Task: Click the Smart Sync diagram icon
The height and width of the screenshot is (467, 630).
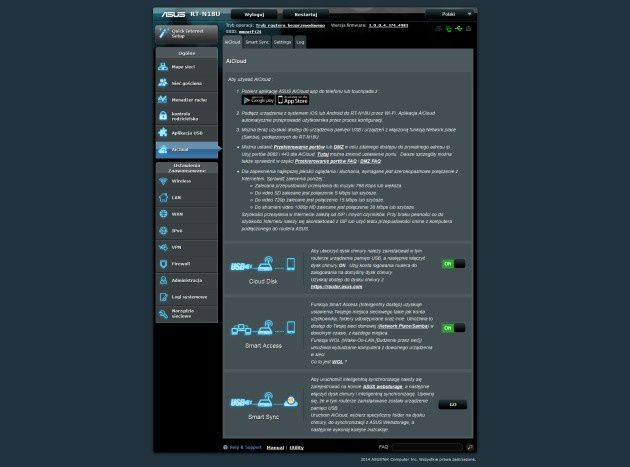Action: click(x=264, y=400)
